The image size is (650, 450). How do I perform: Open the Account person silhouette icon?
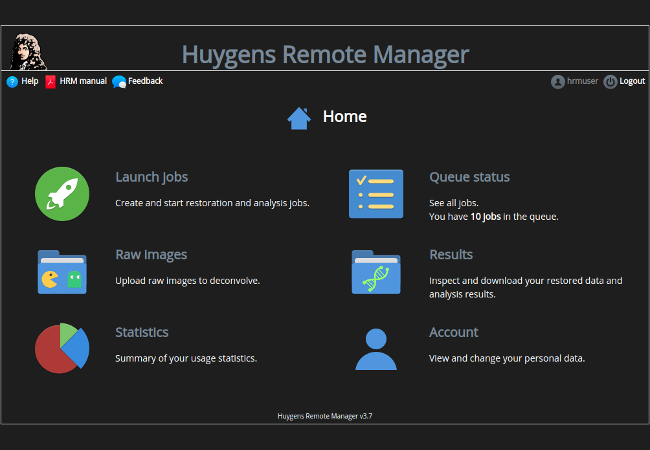click(x=376, y=349)
